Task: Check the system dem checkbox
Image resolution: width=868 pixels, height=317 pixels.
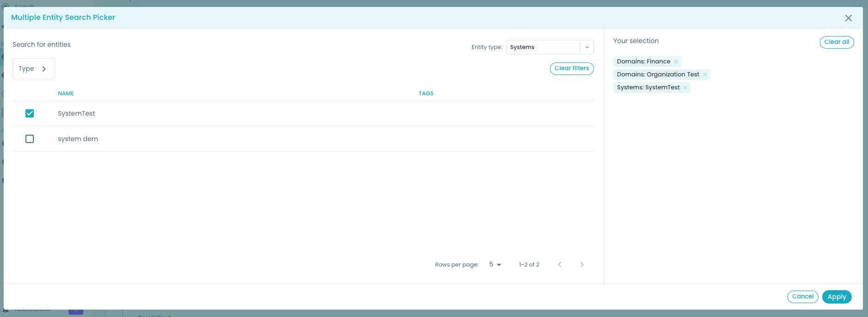Action: click(30, 139)
